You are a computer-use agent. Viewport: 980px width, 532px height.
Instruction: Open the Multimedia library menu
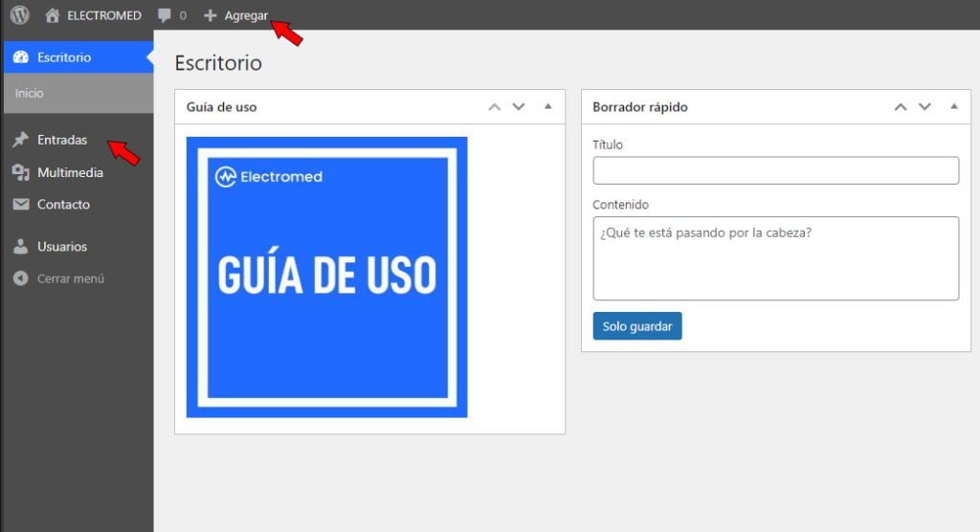pyautogui.click(x=70, y=172)
